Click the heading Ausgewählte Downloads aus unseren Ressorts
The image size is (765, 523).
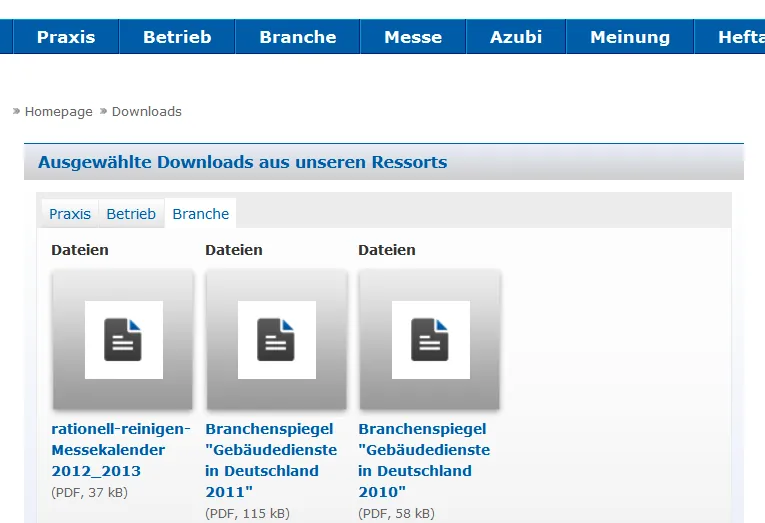pyautogui.click(x=242, y=162)
